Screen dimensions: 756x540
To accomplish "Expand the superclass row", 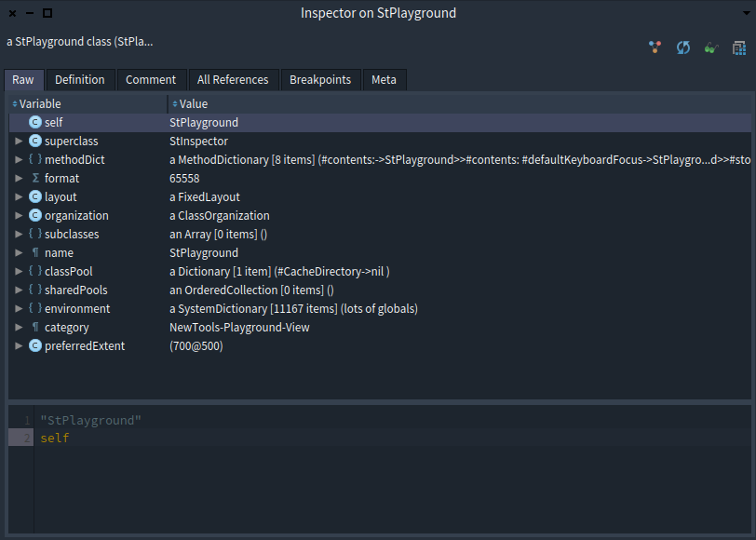I will (x=19, y=141).
